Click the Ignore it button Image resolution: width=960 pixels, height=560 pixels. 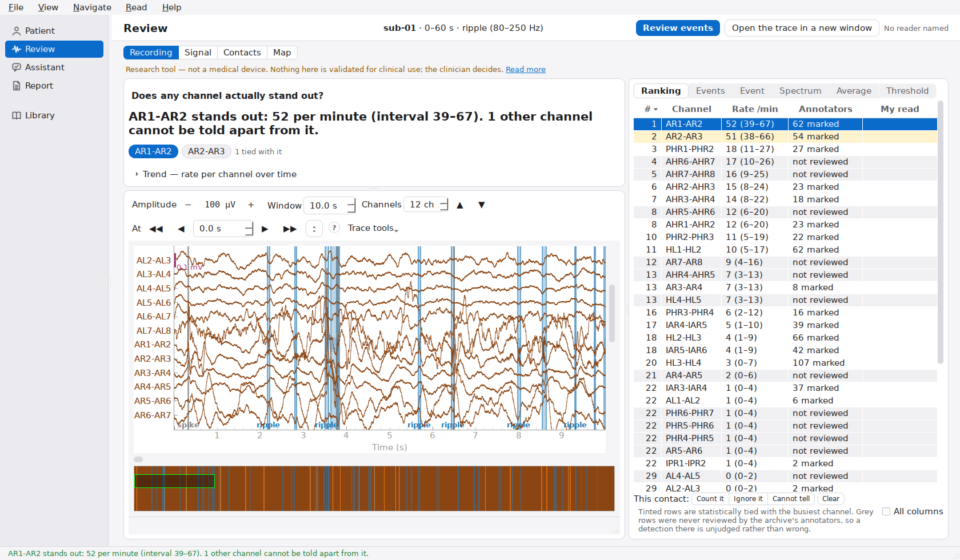tap(748, 499)
